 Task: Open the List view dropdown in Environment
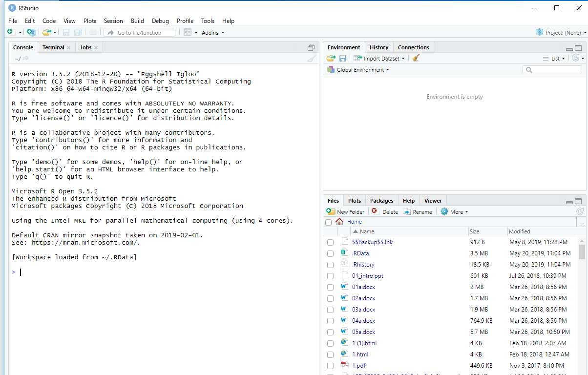(554, 59)
